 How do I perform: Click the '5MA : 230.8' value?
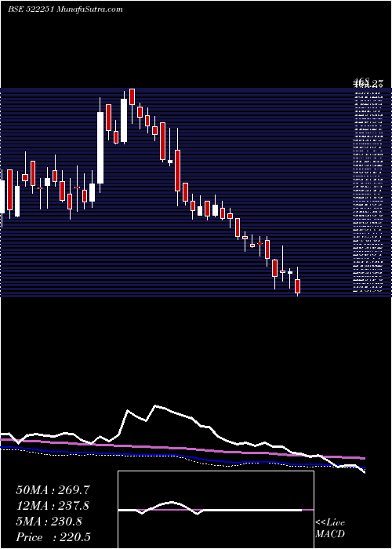coord(49,522)
